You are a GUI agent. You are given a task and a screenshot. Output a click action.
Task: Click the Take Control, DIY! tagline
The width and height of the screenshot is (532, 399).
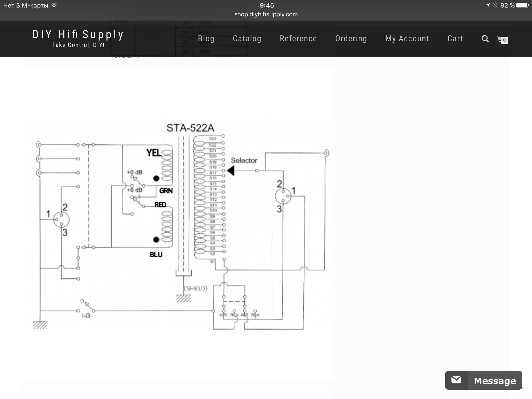(78, 45)
